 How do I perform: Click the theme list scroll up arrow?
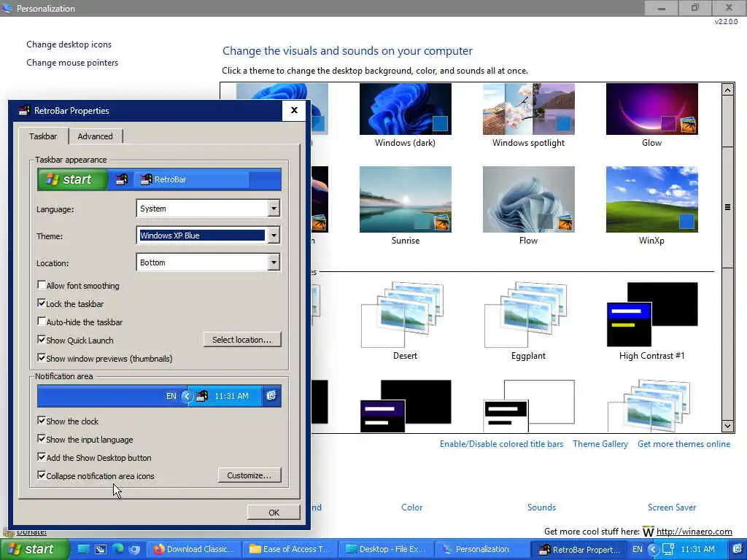click(727, 90)
